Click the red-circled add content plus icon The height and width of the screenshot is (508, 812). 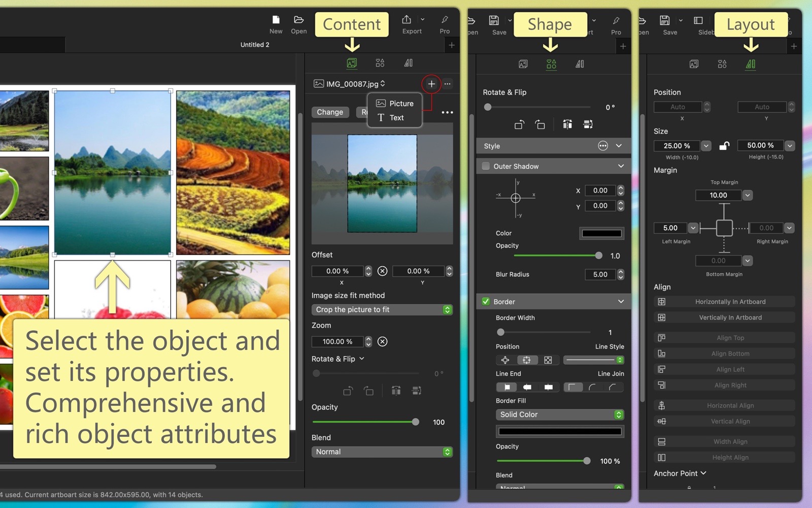(x=431, y=84)
